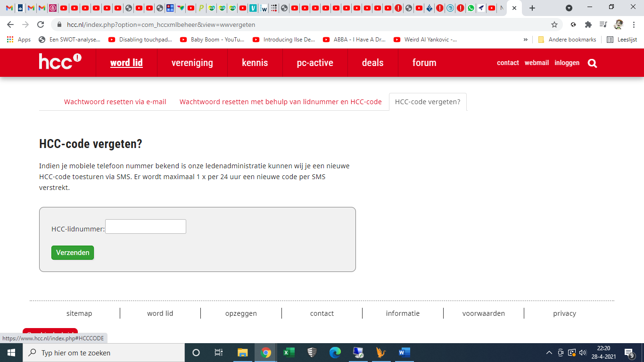Click the informatie footer link
The height and width of the screenshot is (362, 644).
[x=403, y=313]
